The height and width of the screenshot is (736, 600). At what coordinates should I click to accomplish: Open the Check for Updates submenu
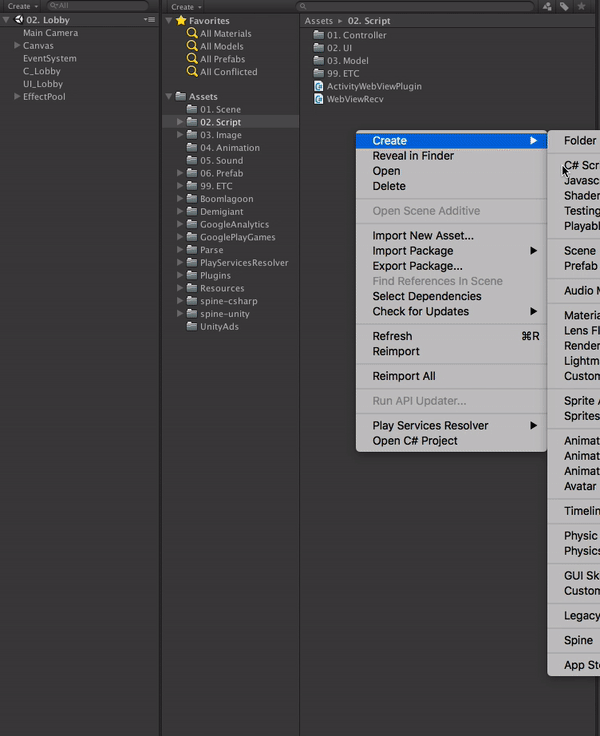[451, 311]
